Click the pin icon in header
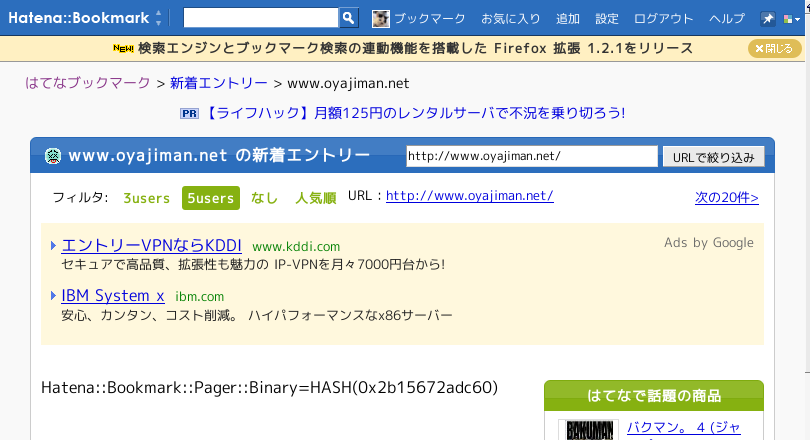810x440 pixels. [x=768, y=19]
